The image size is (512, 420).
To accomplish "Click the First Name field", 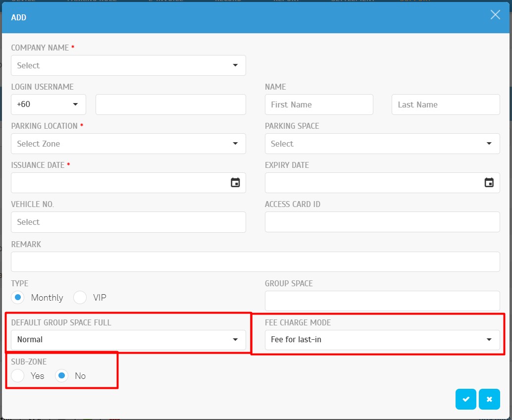I will coord(319,105).
